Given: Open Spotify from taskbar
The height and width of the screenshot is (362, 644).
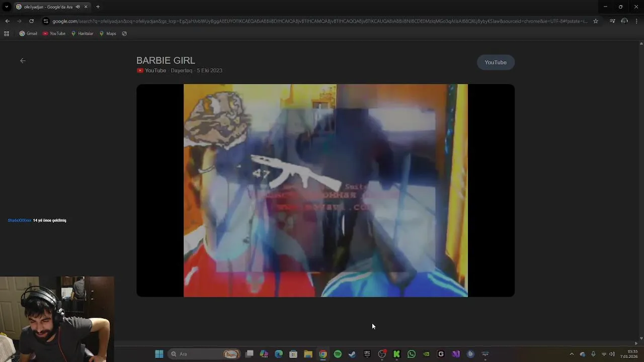Looking at the screenshot, I should 338,354.
